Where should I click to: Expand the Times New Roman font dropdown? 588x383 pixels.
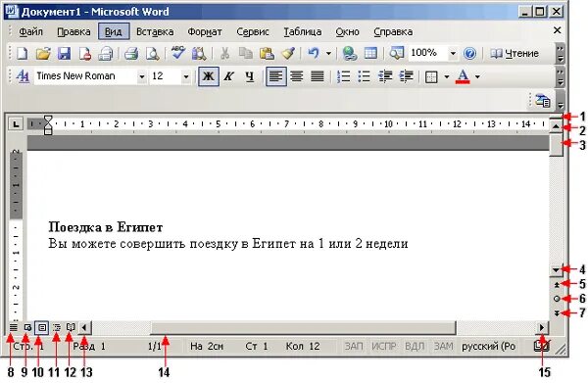pyautogui.click(x=142, y=76)
